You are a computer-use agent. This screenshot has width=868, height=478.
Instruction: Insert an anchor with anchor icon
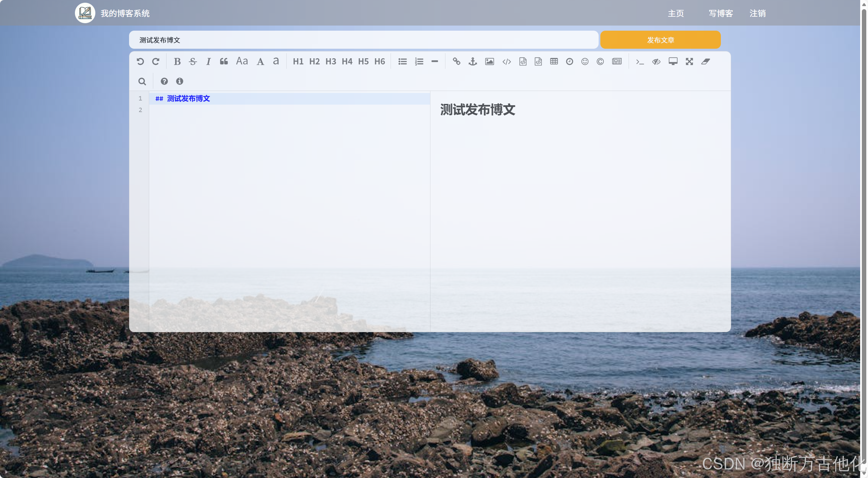click(473, 61)
